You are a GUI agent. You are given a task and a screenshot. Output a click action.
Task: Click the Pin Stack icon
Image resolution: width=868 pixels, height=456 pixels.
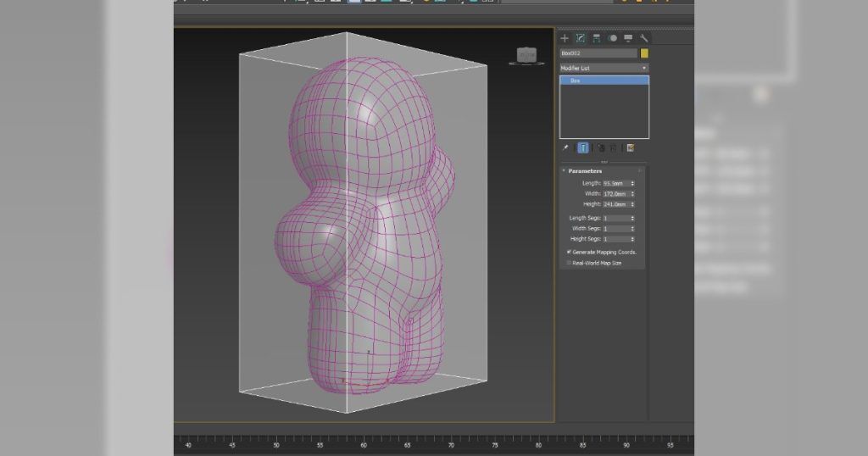click(565, 147)
